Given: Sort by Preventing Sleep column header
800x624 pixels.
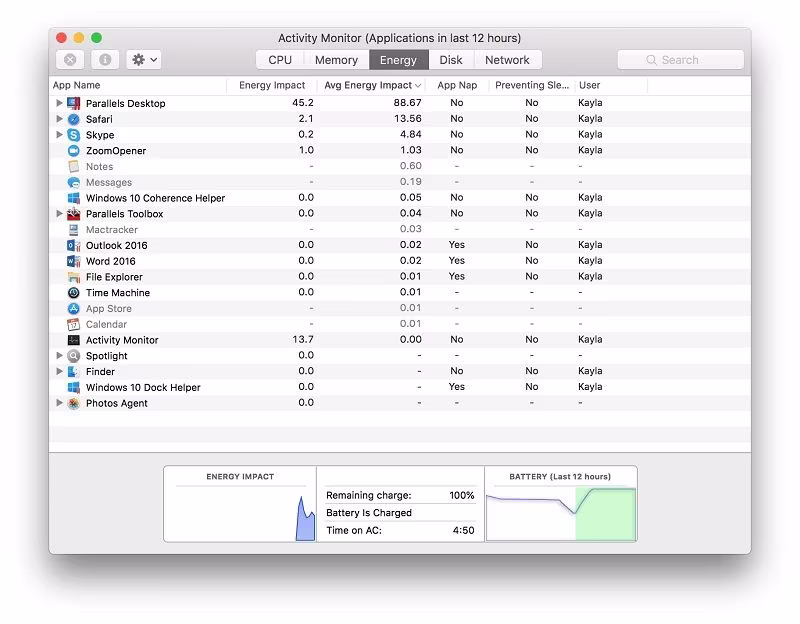Looking at the screenshot, I should [532, 85].
